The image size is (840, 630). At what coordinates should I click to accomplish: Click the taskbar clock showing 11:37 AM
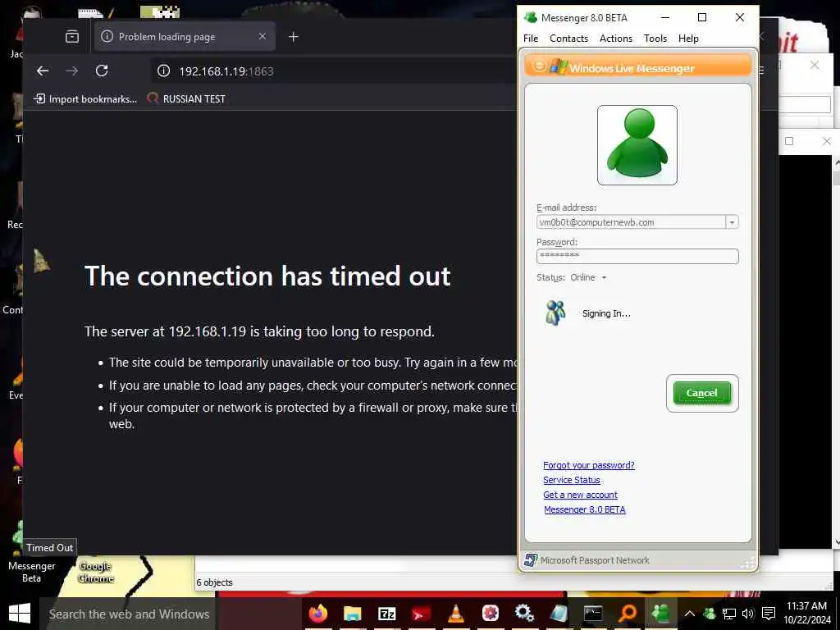[x=807, y=613]
